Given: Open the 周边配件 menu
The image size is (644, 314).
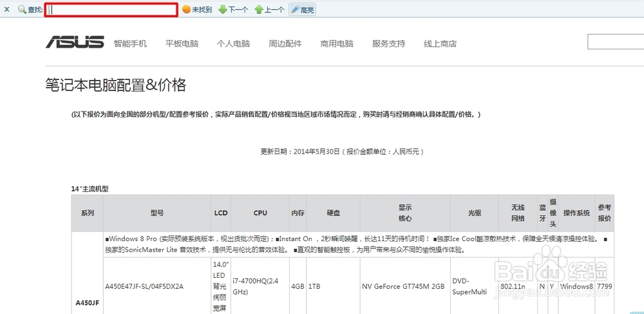Looking at the screenshot, I should (x=285, y=44).
